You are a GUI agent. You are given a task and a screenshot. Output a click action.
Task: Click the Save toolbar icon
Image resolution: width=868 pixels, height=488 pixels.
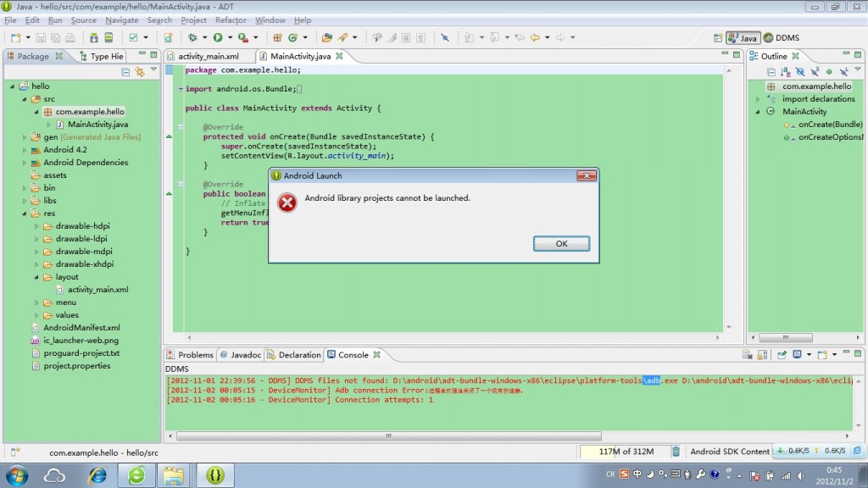click(x=41, y=37)
